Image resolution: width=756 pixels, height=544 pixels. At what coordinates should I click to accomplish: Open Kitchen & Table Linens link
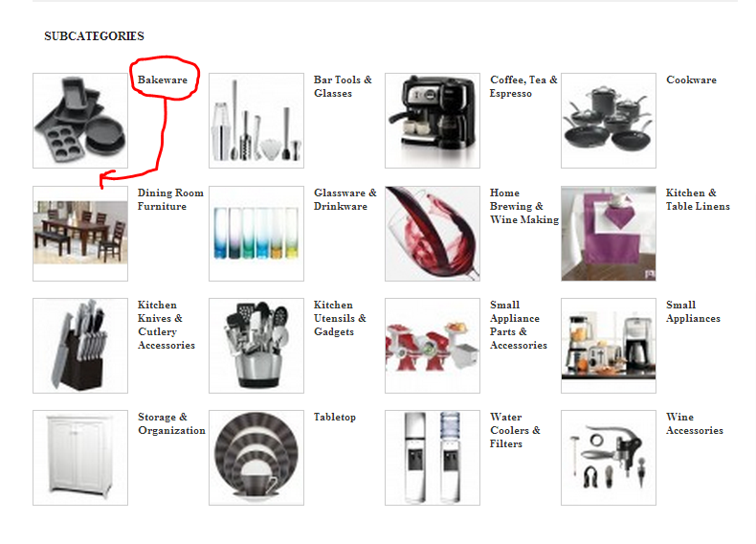(x=698, y=199)
